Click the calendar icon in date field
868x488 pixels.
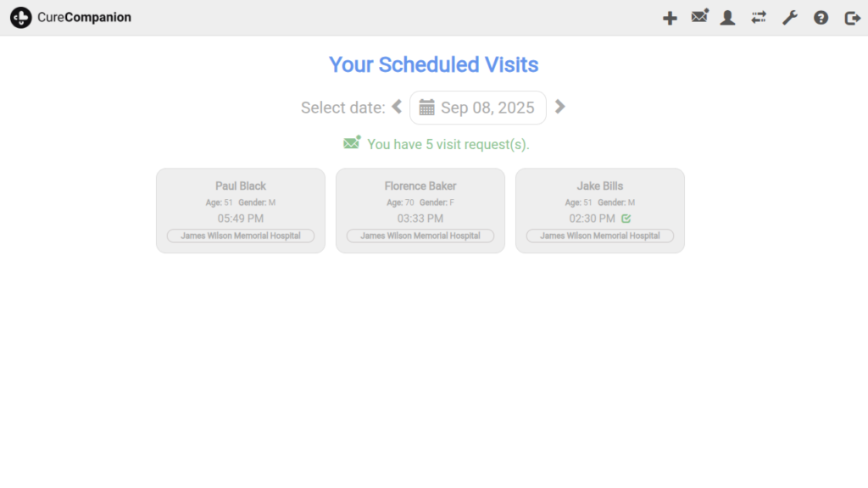tap(426, 108)
